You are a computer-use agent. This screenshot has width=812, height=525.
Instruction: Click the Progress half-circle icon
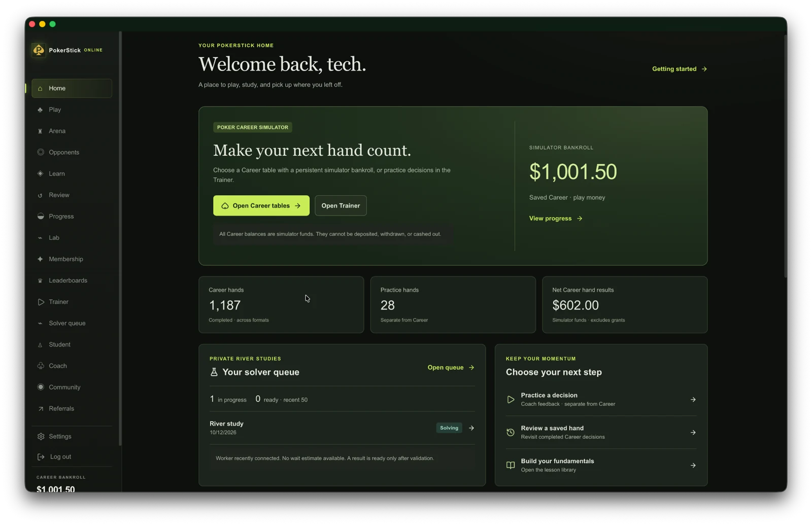point(41,216)
